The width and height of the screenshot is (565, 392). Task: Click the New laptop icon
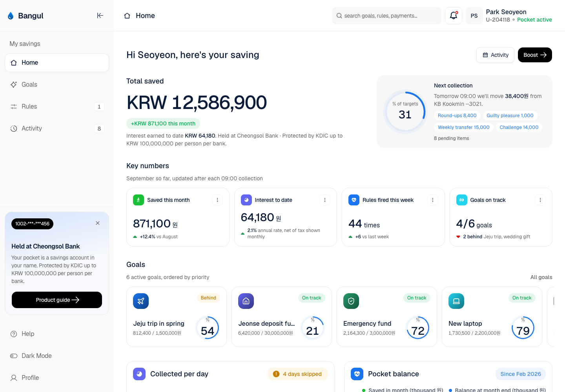coord(456,301)
